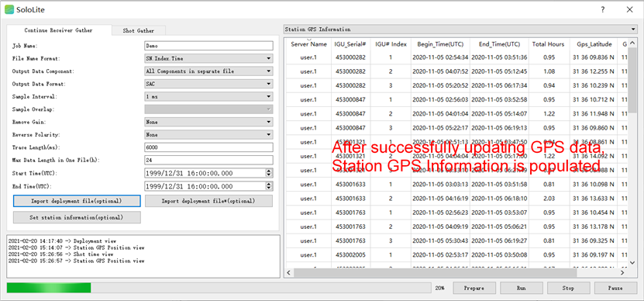This screenshot has height=301, width=644.
Task: Decrement End Time spinner arrow
Action: click(269, 189)
